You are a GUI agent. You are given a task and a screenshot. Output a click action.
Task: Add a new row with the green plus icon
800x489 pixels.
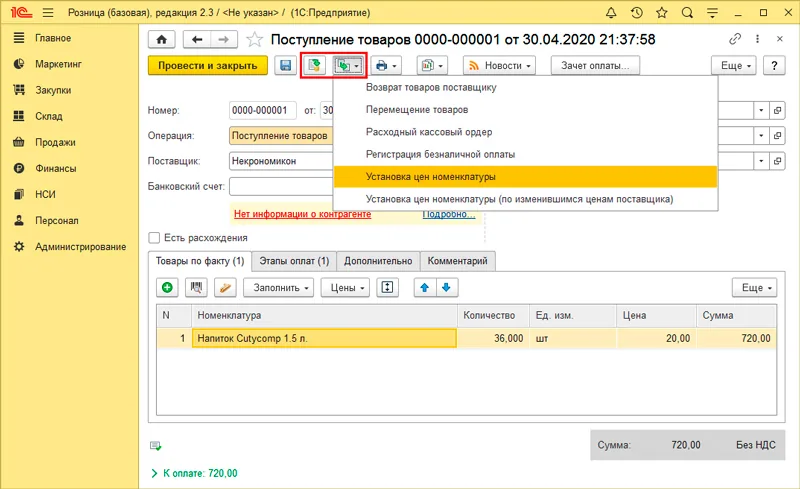[x=167, y=287]
